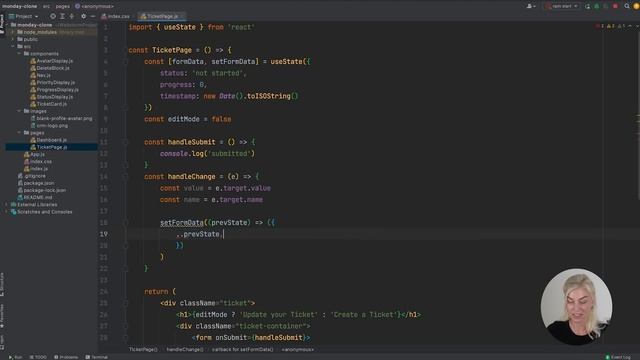640x360 pixels.
Task: Click the Expand All icon in Project panel
Action: point(62,16)
